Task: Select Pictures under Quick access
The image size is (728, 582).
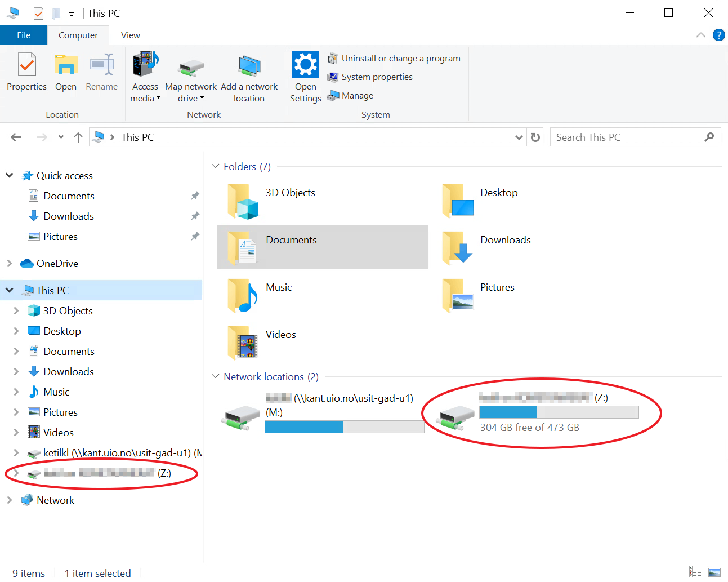Action: point(60,237)
